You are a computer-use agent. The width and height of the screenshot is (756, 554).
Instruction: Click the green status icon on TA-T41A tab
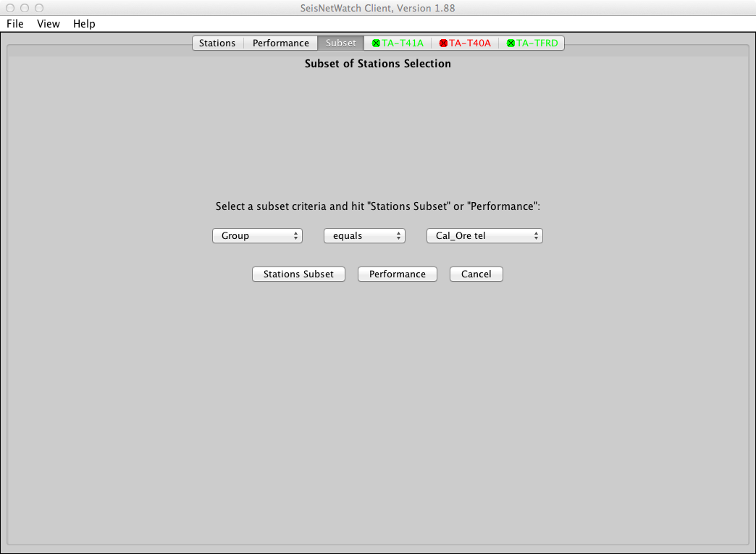376,43
